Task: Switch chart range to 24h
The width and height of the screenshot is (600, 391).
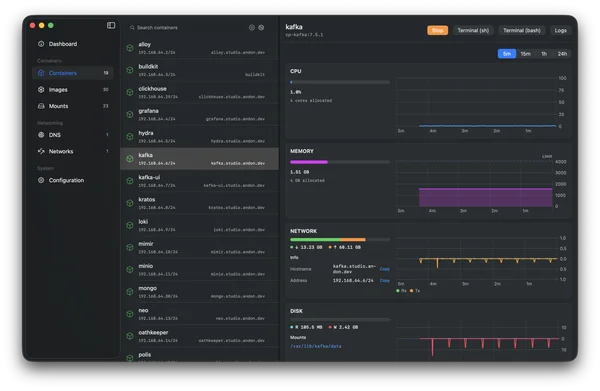Action: [x=562, y=54]
